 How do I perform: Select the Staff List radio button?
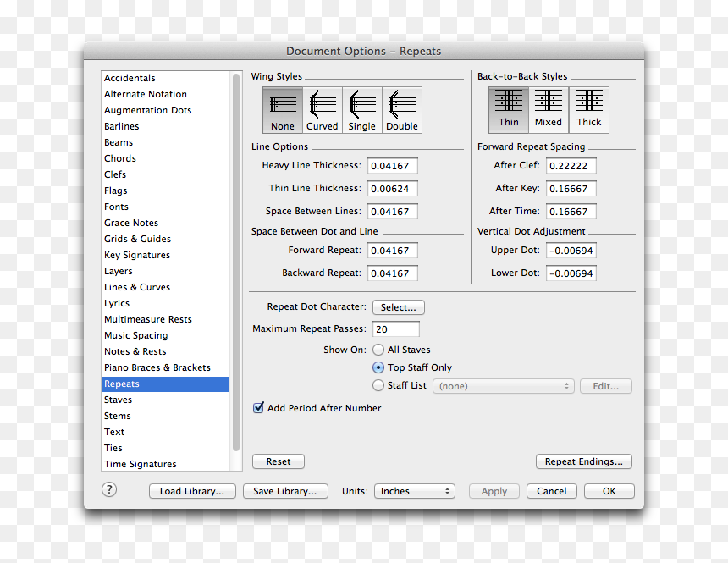click(x=378, y=385)
